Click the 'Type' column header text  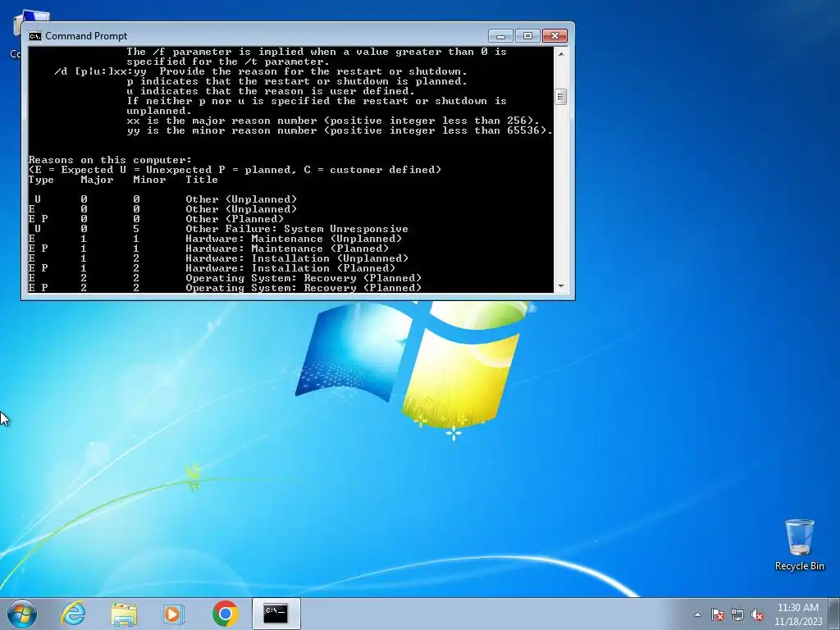pyautogui.click(x=41, y=180)
